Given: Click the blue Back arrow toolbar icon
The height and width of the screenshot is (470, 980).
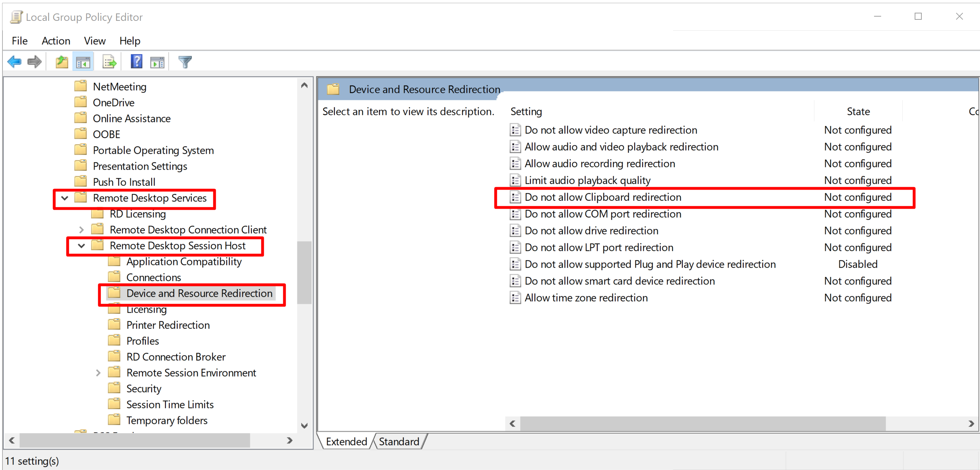Looking at the screenshot, I should point(14,61).
